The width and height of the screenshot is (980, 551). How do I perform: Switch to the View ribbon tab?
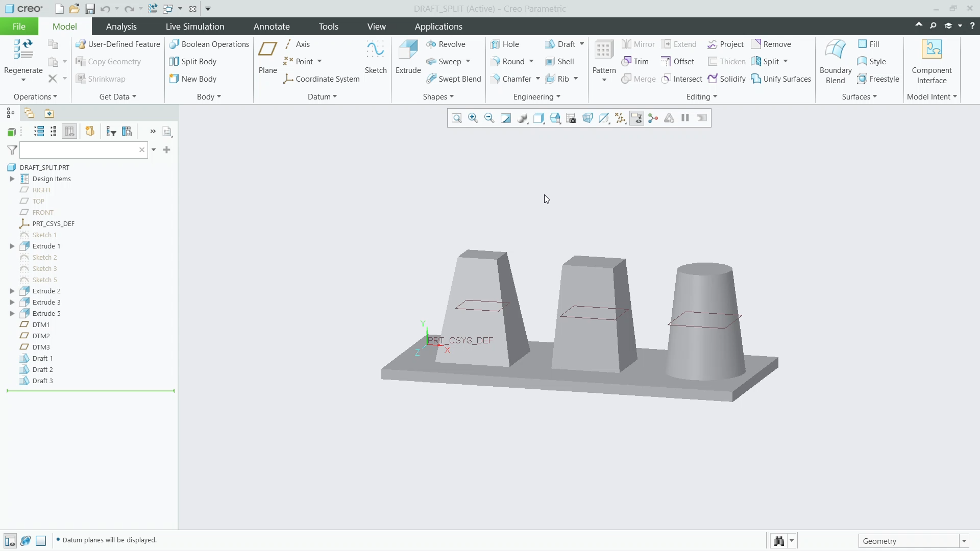tap(377, 27)
